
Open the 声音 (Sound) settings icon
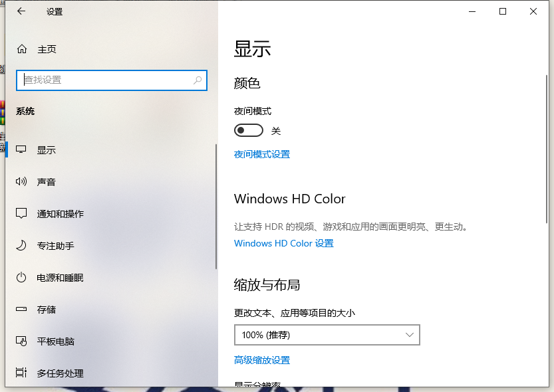[x=21, y=181]
